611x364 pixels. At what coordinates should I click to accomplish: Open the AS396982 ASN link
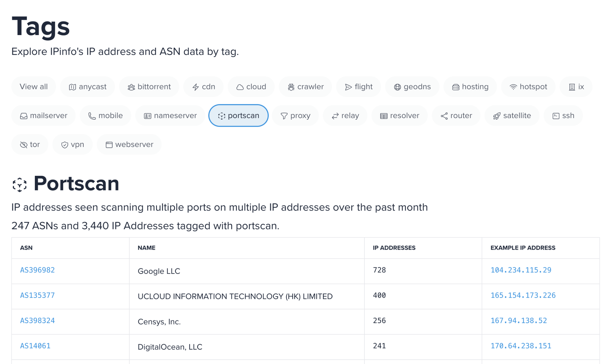point(37,270)
